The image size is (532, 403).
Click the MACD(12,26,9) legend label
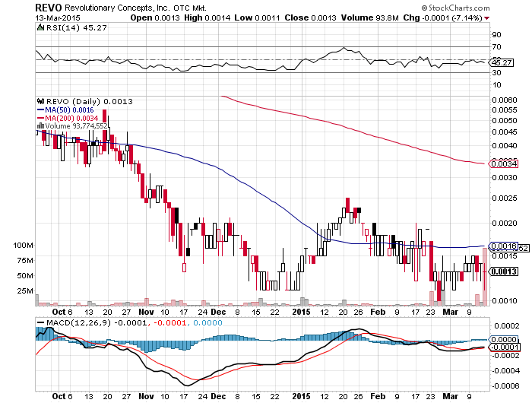click(78, 322)
